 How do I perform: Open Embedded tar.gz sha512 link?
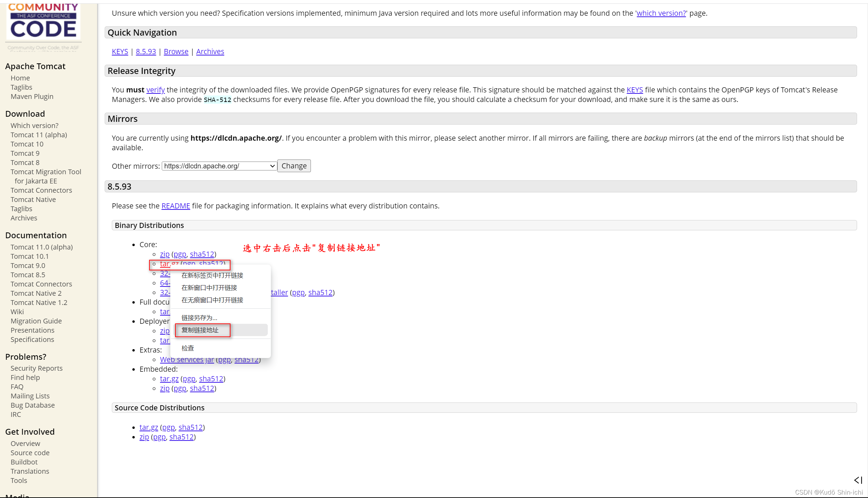(211, 379)
